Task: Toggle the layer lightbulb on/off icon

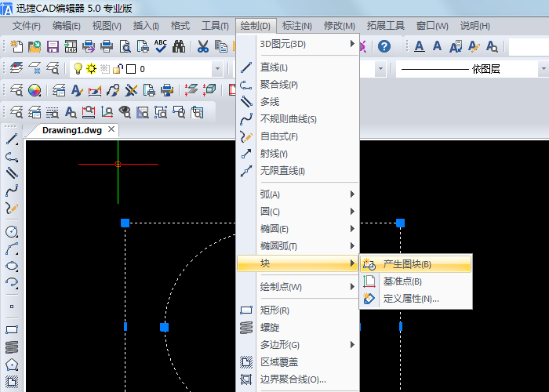Action: pyautogui.click(x=78, y=69)
